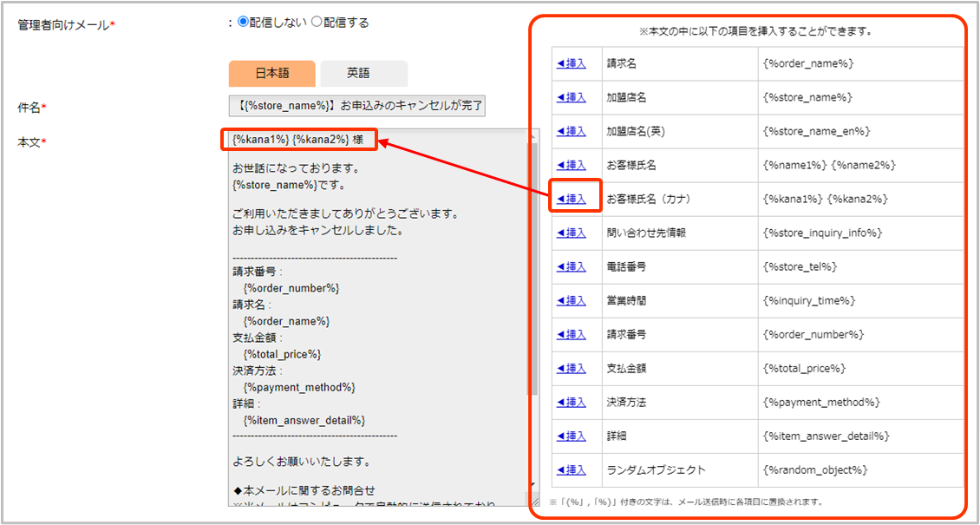The height and width of the screenshot is (525, 980).
Task: Switch to the 英語 tab
Action: (x=363, y=74)
